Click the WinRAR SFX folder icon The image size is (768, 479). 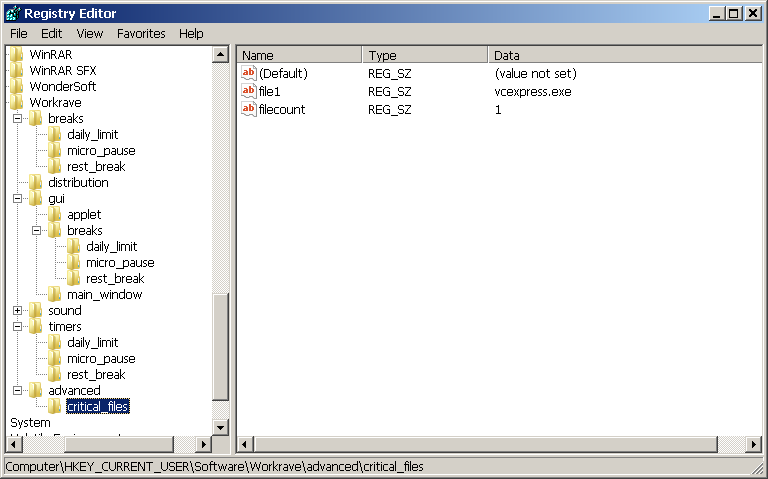(x=17, y=70)
